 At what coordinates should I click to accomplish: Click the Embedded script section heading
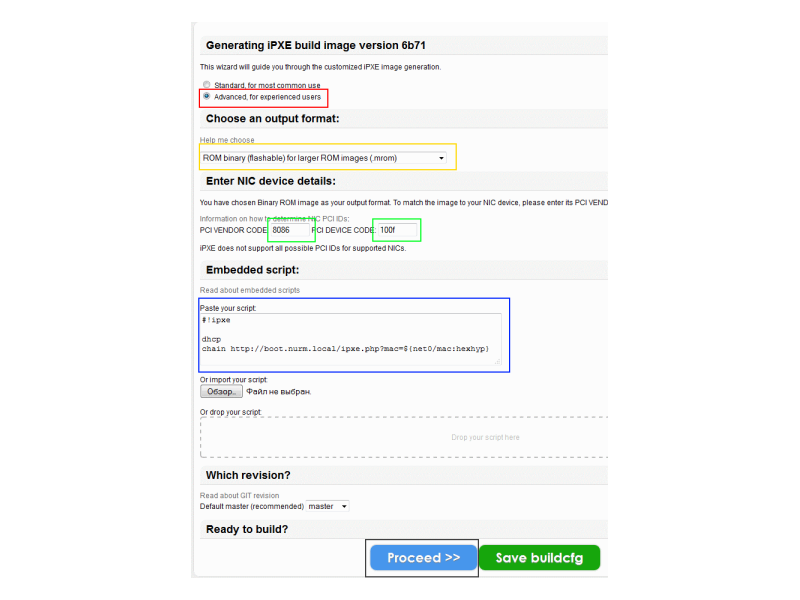click(252, 270)
